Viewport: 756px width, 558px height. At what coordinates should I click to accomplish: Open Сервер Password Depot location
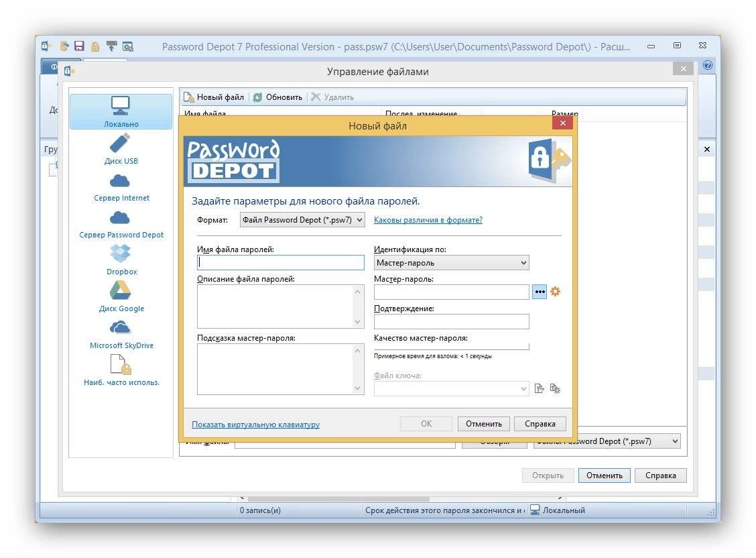(x=121, y=224)
